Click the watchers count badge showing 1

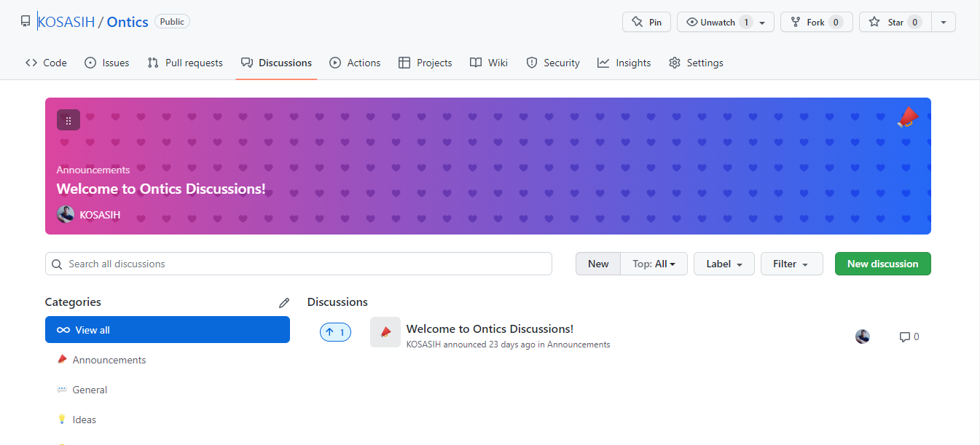click(745, 22)
